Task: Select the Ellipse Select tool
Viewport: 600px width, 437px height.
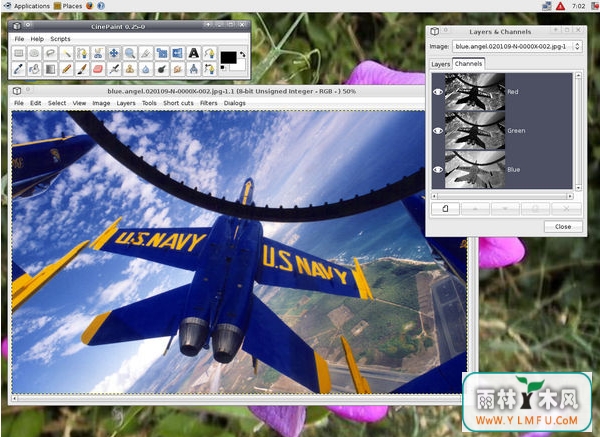Action: point(34,53)
